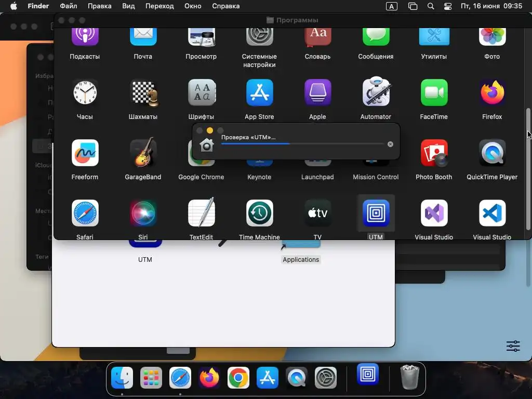Launch QuickTime Player from Programs window
Viewport: 532px width, 399px height.
click(x=493, y=153)
